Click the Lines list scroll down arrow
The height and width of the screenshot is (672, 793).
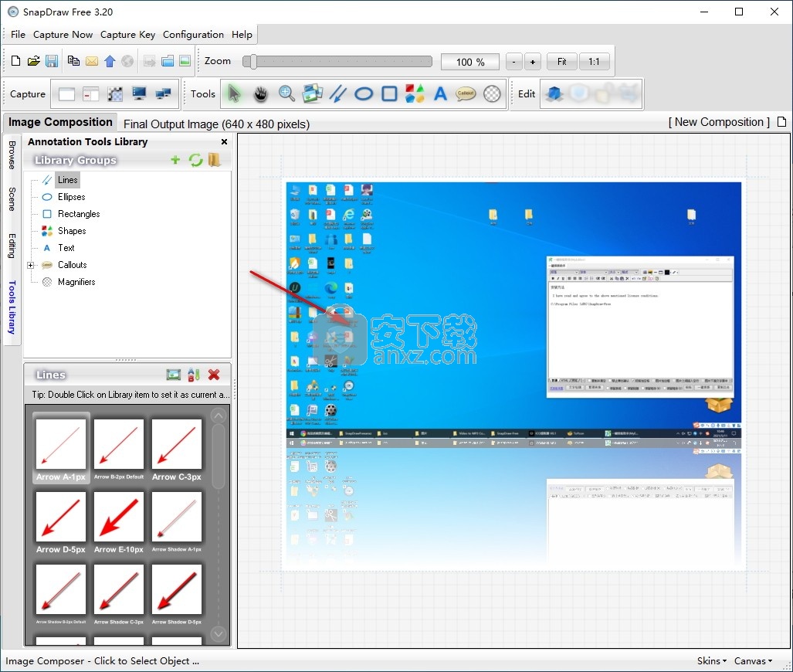click(219, 633)
